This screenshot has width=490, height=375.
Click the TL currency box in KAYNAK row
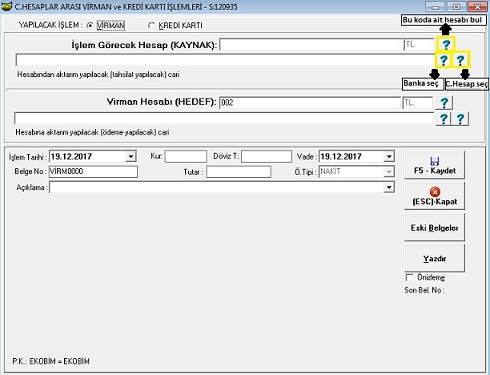tap(419, 45)
